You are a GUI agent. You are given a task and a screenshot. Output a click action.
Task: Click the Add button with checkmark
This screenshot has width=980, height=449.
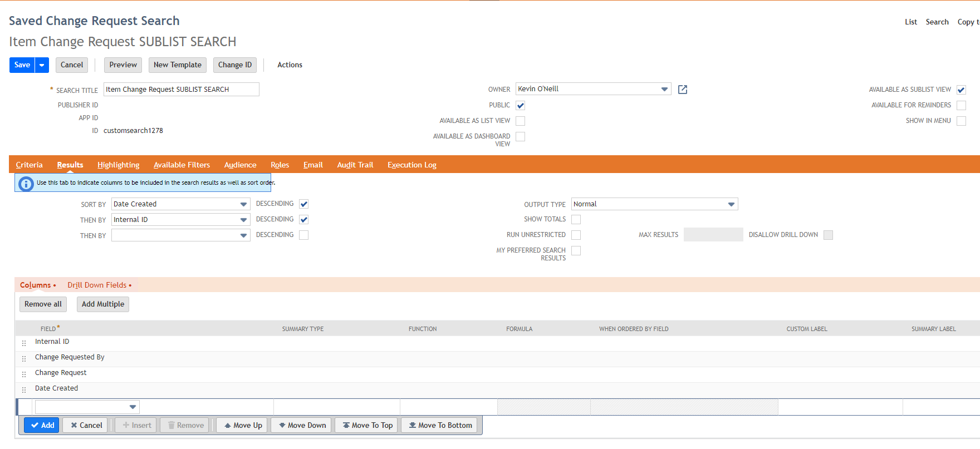(42, 426)
